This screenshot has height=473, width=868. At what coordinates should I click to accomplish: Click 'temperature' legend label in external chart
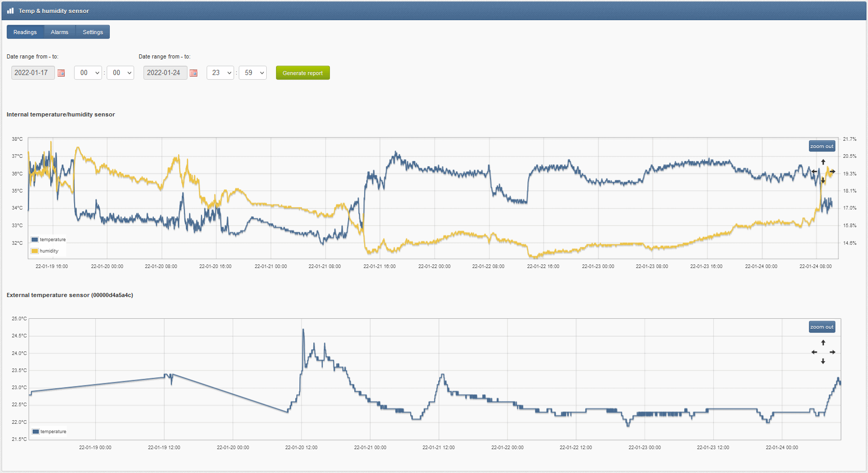pos(53,432)
